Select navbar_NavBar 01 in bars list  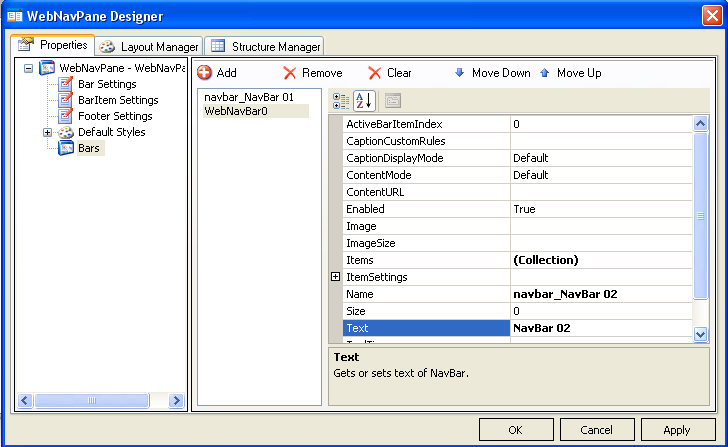247,97
